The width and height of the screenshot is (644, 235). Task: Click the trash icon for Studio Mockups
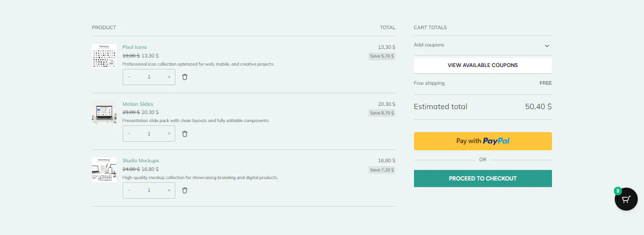[x=184, y=190]
